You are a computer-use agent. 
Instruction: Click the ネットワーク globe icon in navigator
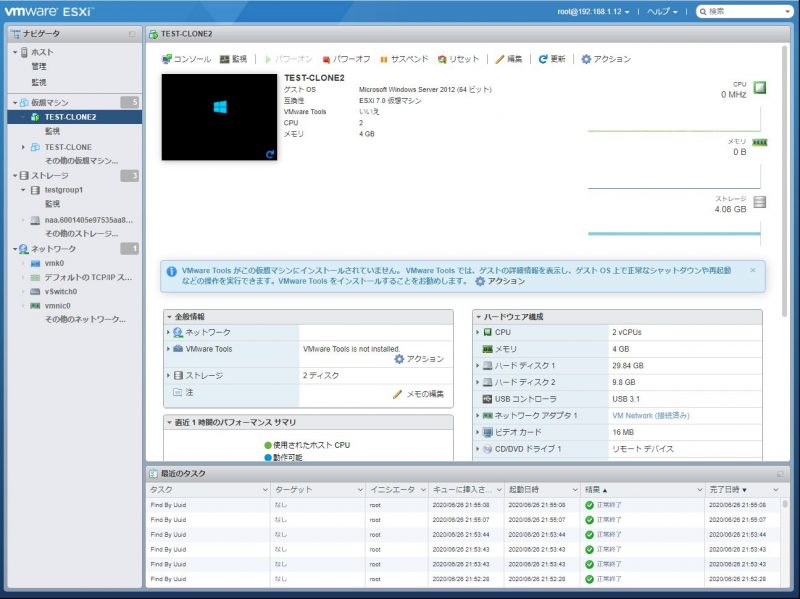(24, 249)
